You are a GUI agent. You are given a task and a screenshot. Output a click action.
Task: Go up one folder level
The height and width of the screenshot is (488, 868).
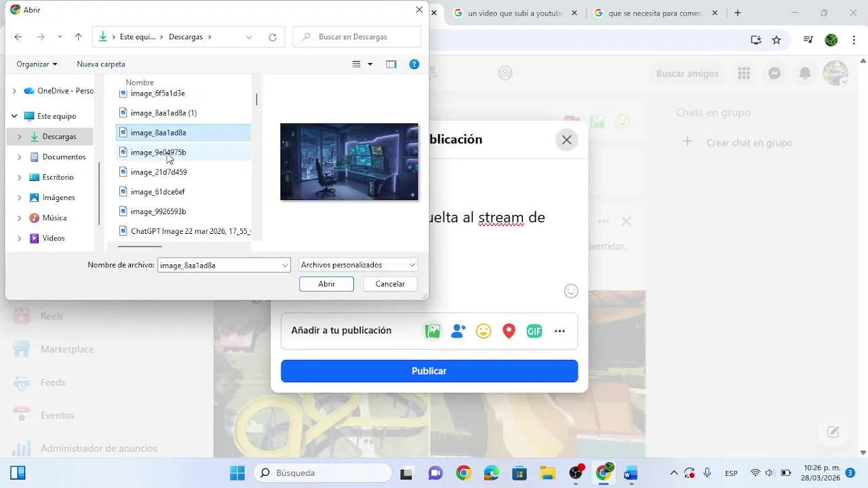79,37
